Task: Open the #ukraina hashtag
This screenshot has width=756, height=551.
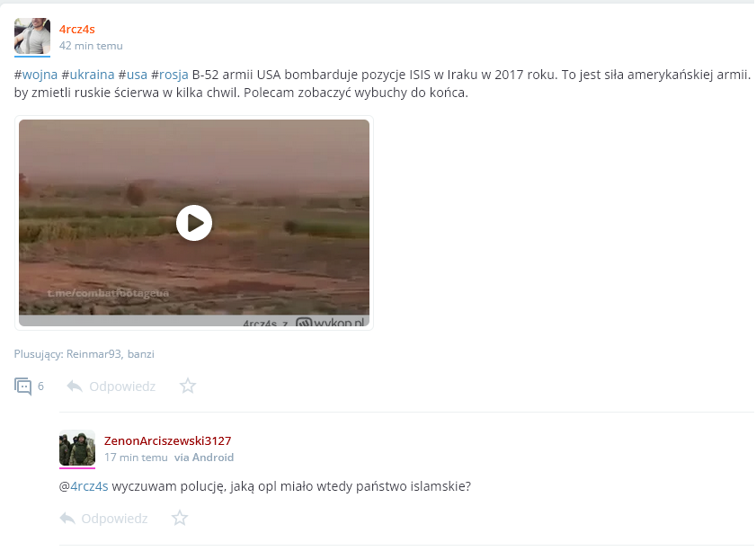Action: pos(88,75)
